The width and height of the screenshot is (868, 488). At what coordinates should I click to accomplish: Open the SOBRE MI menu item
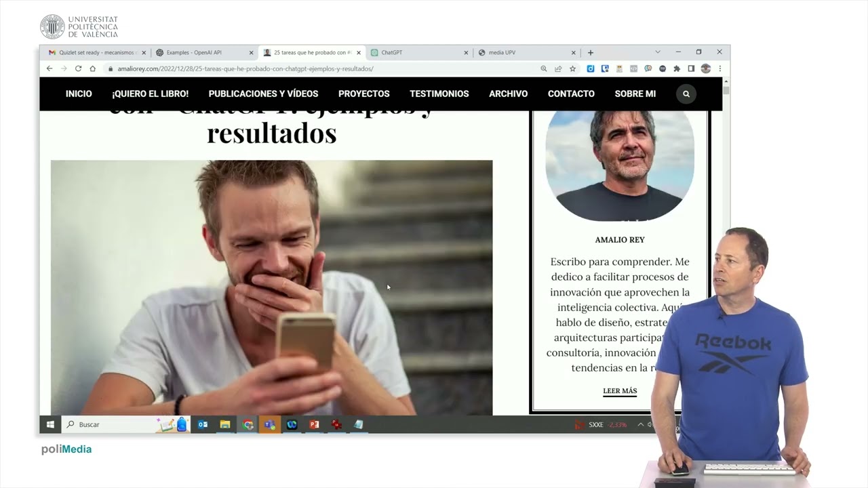coord(635,94)
